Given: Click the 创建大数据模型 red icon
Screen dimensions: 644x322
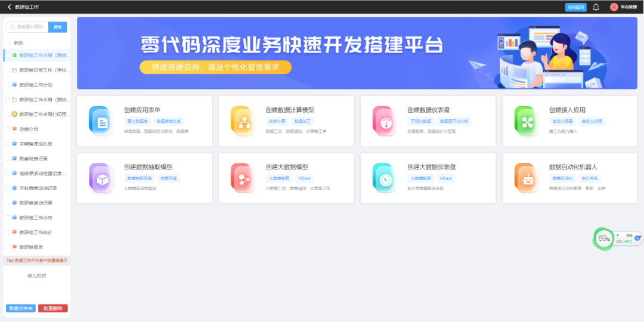Looking at the screenshot, I should (x=242, y=178).
